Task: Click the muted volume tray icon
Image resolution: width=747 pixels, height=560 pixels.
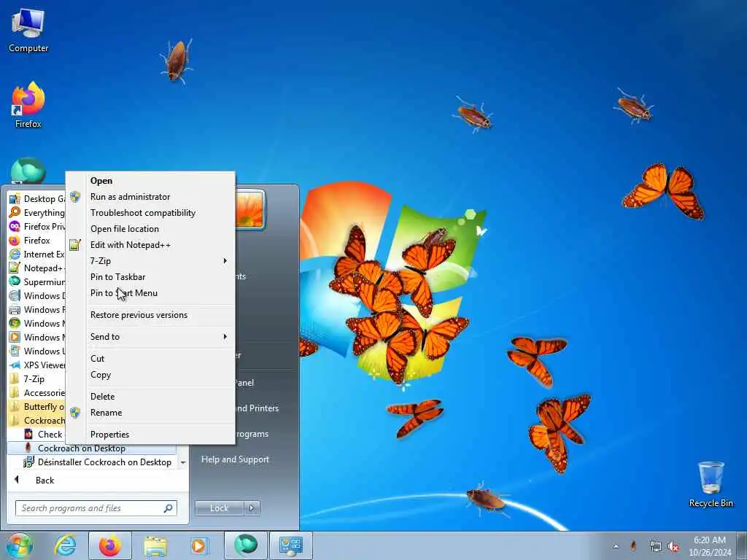Action: click(x=673, y=547)
